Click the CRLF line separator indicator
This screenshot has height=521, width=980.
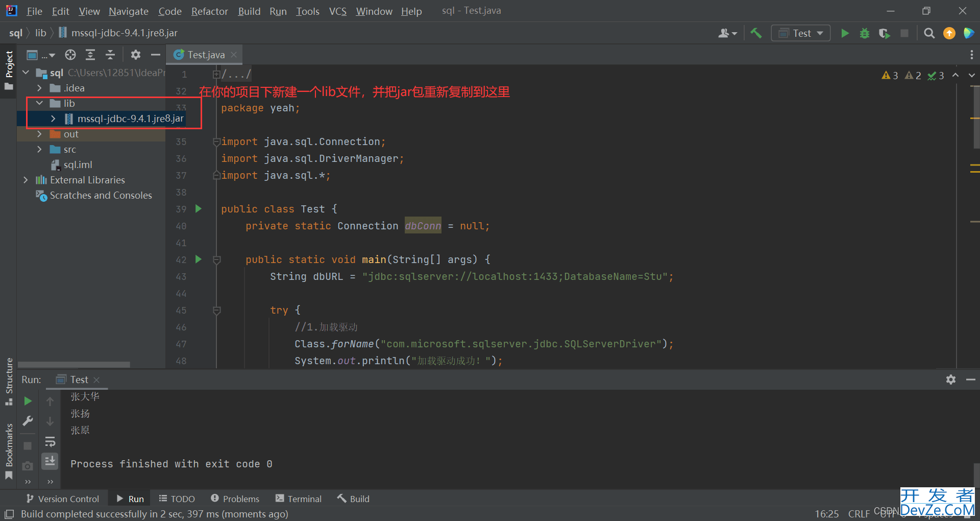(x=859, y=514)
